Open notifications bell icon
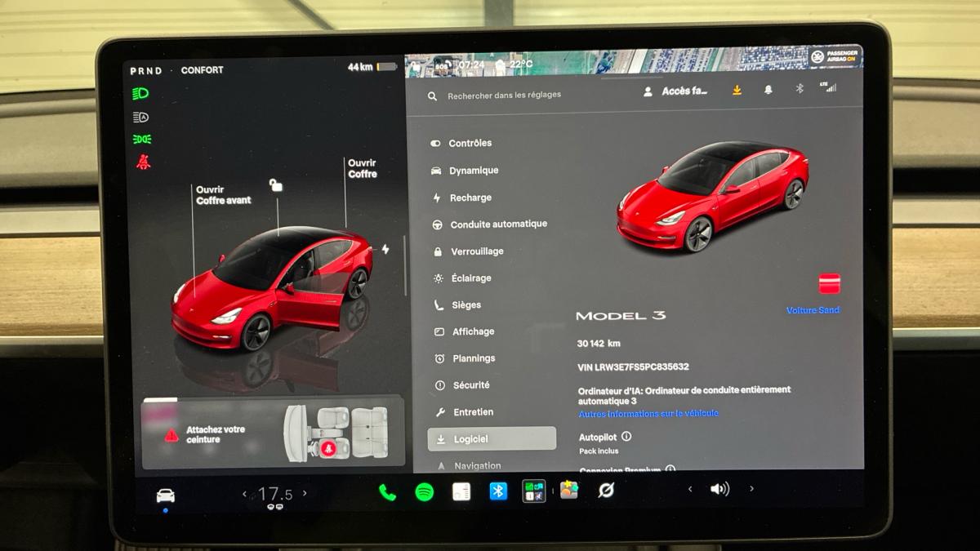Viewport: 980px width, 551px height. point(768,90)
